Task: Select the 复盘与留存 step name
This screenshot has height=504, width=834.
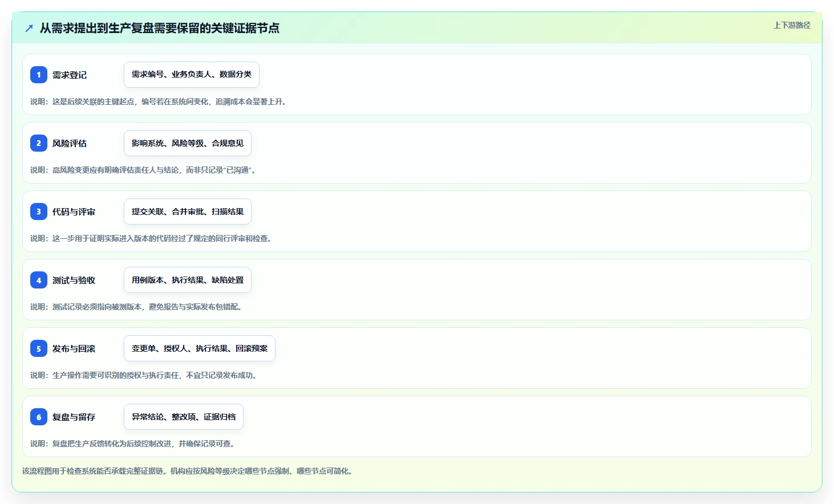Action: coord(74,417)
